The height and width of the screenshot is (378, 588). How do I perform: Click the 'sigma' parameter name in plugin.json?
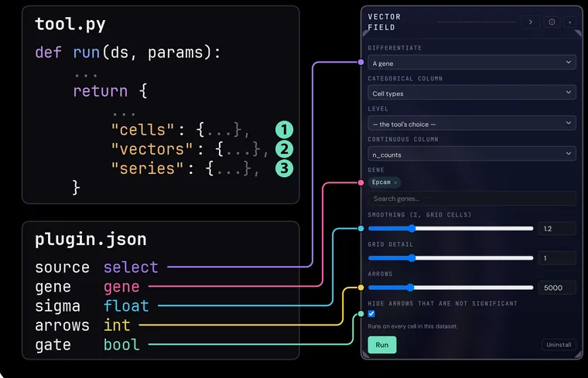click(57, 306)
